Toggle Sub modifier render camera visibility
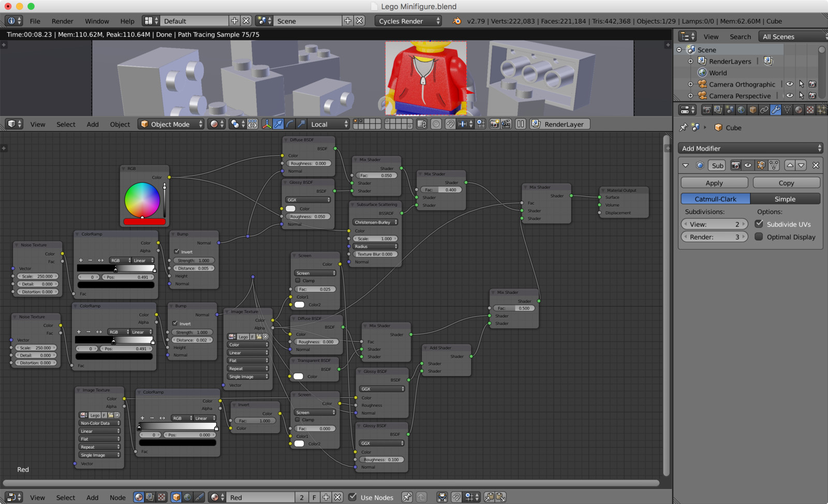Screen dimensions: 828x504 tap(736, 165)
